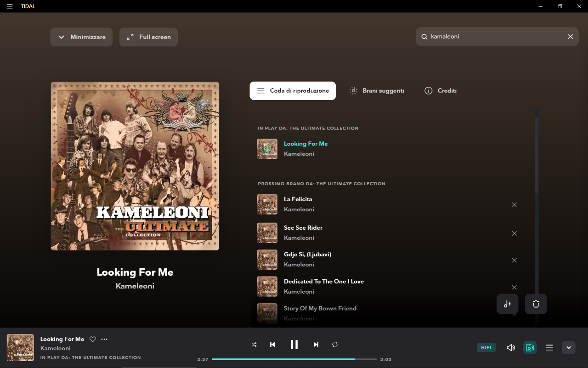Click the search field containing kamaleoni

coord(497,37)
